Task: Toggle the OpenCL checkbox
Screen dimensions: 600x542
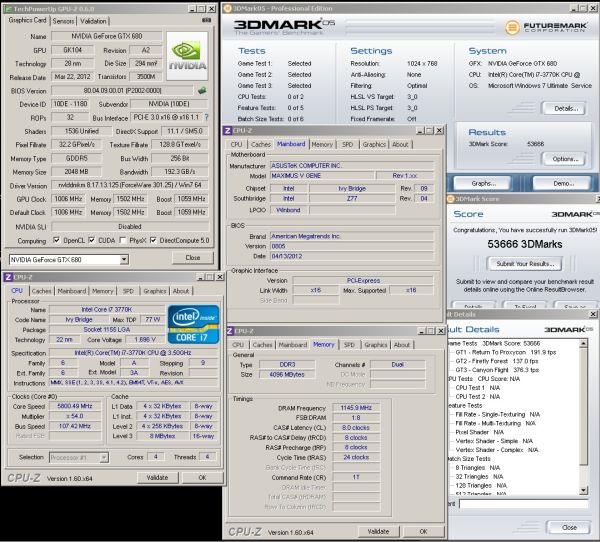Action: point(57,240)
